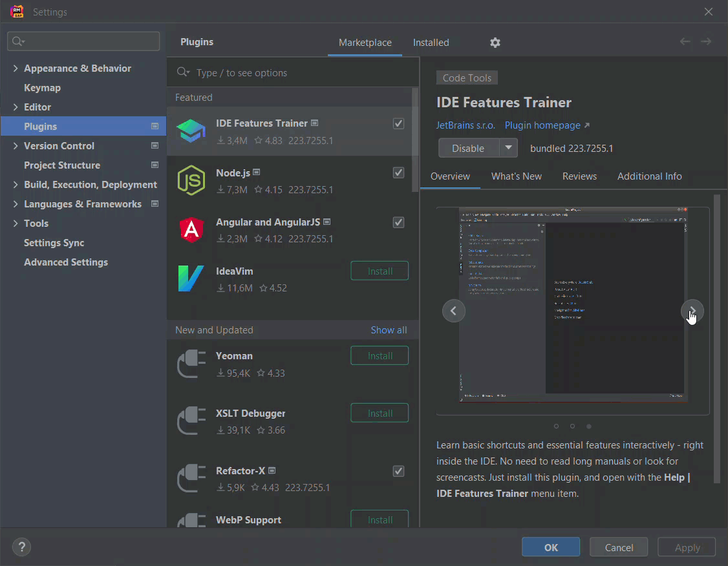Click the IdeaVim plugin logo

pos(191,278)
